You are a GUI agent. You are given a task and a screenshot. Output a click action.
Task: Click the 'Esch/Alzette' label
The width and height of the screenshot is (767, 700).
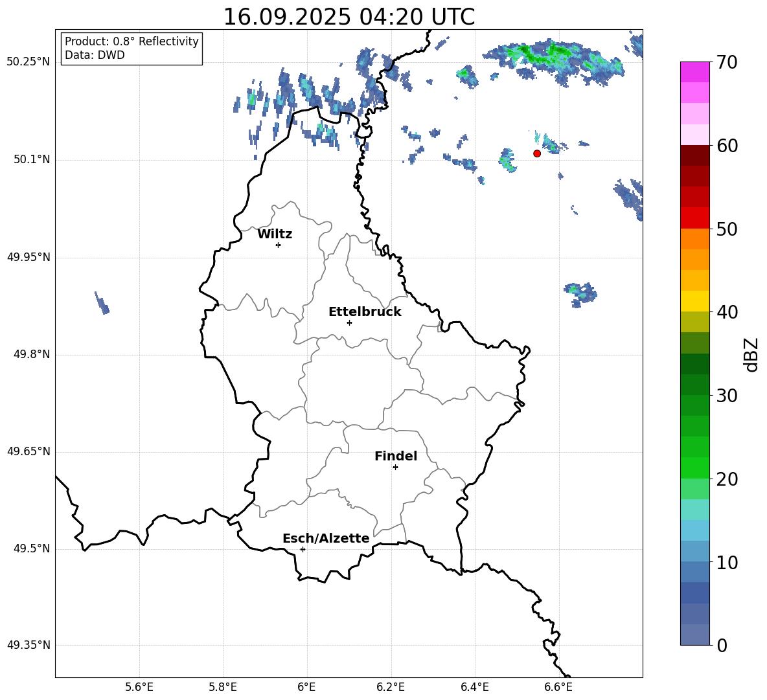coord(326,538)
